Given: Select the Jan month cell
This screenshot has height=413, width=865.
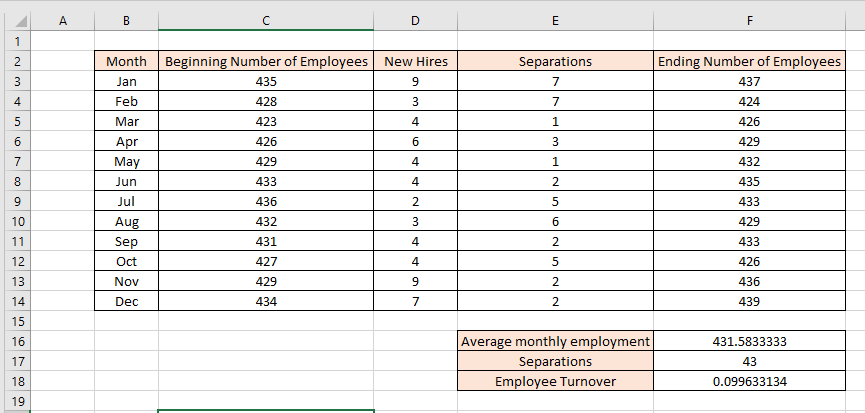Looking at the screenshot, I should pos(126,82).
